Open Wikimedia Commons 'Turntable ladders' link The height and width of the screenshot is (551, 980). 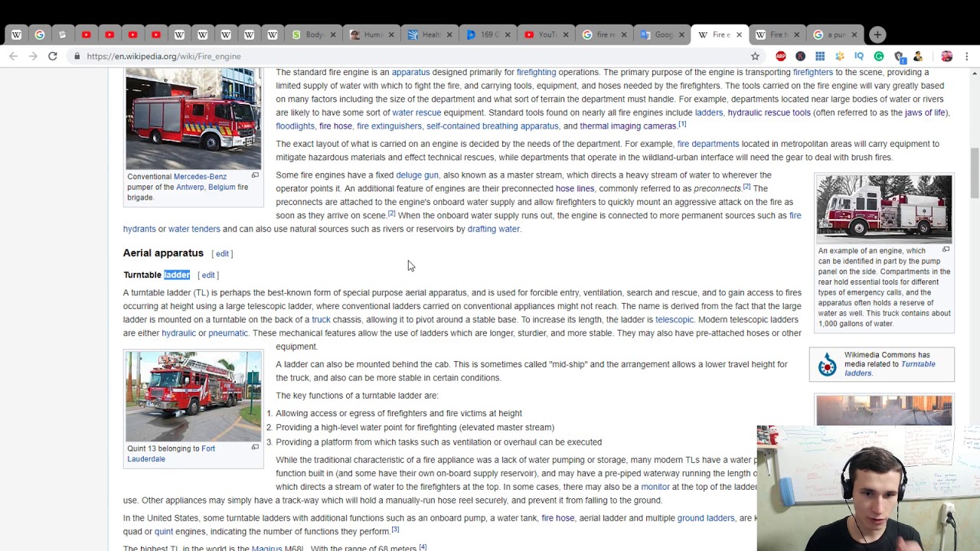pyautogui.click(x=890, y=368)
